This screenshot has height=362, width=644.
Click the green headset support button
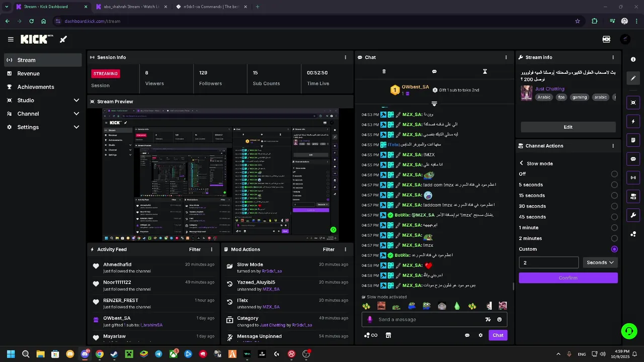[x=629, y=331]
